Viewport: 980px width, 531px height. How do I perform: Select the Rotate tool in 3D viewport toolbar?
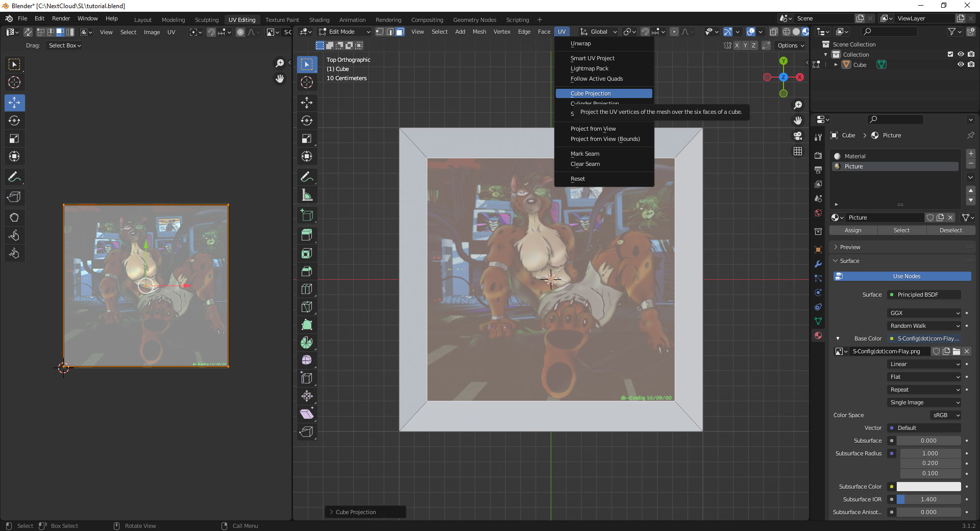[x=307, y=120]
